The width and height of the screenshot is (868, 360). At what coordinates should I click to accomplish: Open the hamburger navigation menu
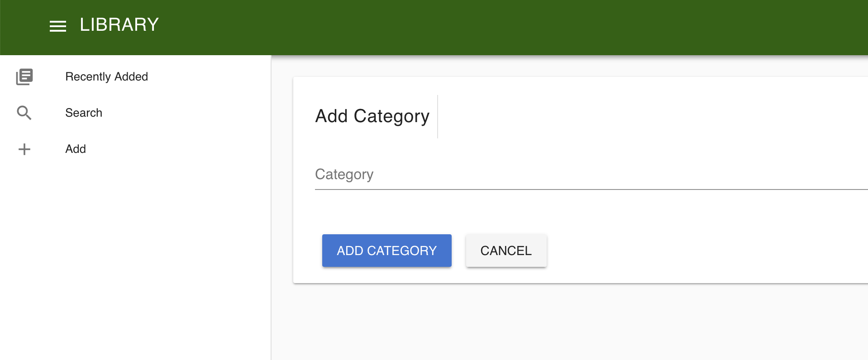pos(58,26)
